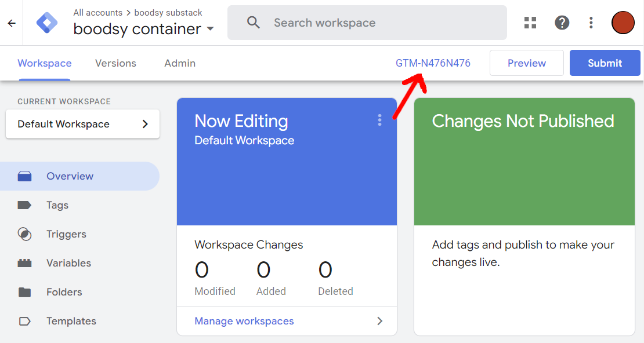
Task: Click the back arrow at top left
Action: click(11, 23)
